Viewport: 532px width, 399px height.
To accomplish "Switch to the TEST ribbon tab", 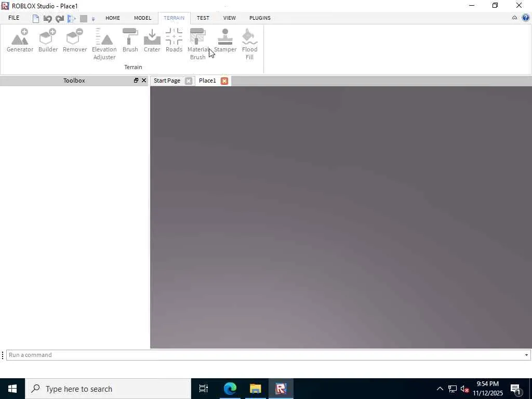I will click(203, 18).
